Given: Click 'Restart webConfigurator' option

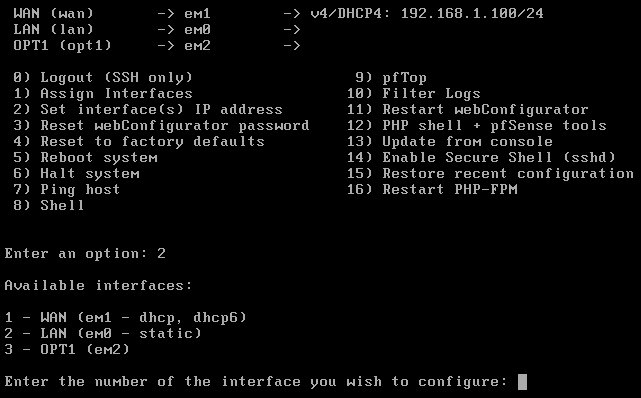Looking at the screenshot, I should click(x=468, y=110).
